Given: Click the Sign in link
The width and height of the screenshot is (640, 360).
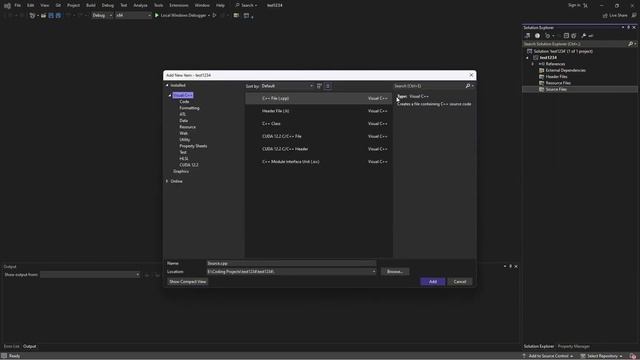Looking at the screenshot, I should pyautogui.click(x=574, y=5).
